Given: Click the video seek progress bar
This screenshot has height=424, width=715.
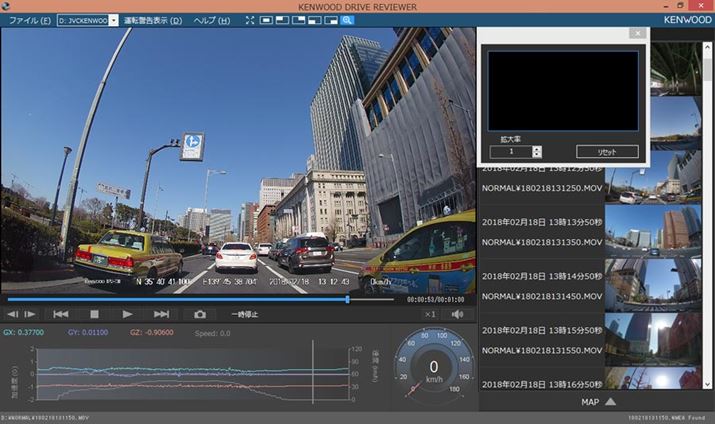Looking at the screenshot, I should pyautogui.click(x=200, y=299).
